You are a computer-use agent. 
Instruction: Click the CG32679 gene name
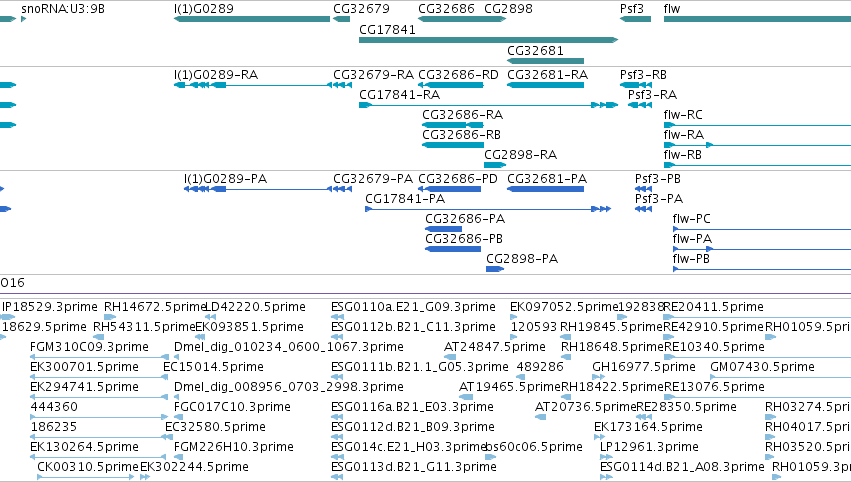[361, 9]
